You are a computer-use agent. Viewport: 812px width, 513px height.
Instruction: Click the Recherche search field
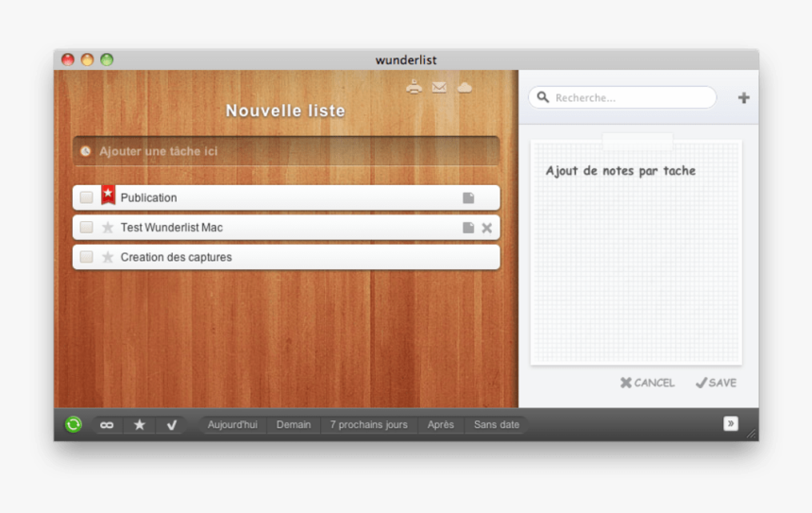click(622, 97)
